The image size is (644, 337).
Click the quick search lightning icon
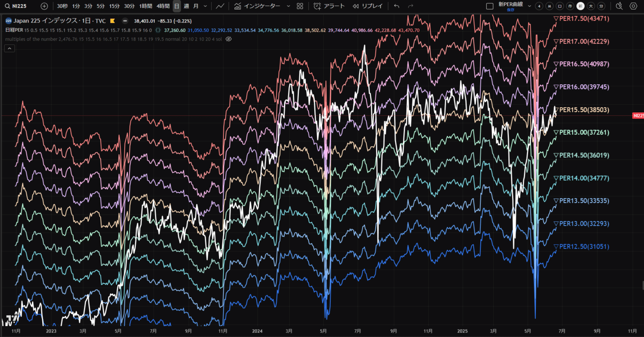[x=619, y=6]
